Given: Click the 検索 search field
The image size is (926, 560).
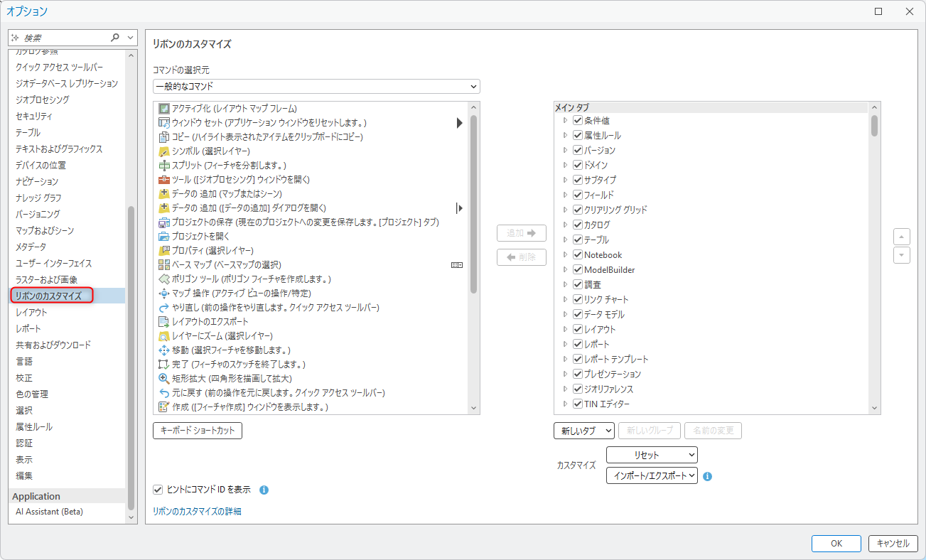Looking at the screenshot, I should click(64, 38).
